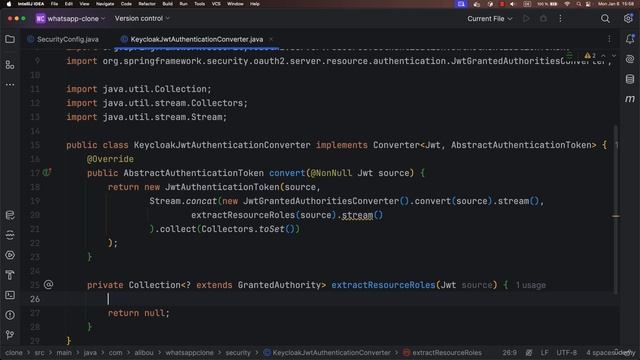The image size is (640, 360).
Task: Open the wave-shaped tool window icon in left sidebar
Action: point(10,235)
